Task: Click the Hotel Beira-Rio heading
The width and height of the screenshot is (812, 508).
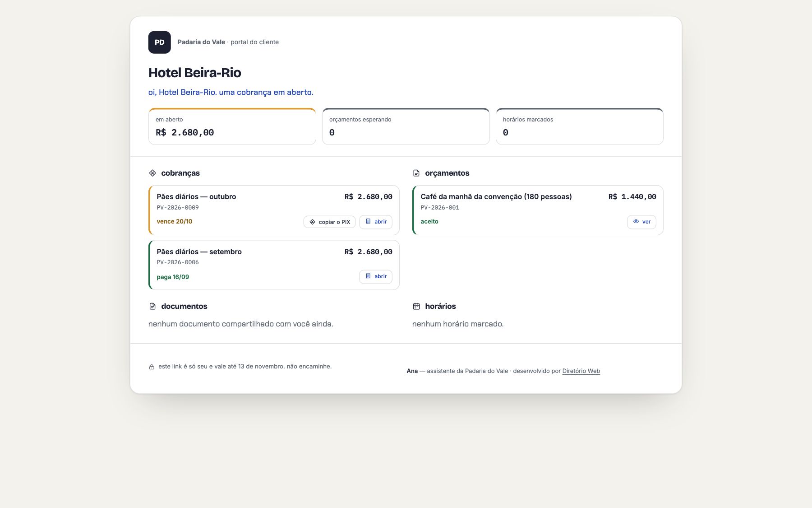Action: (194, 73)
